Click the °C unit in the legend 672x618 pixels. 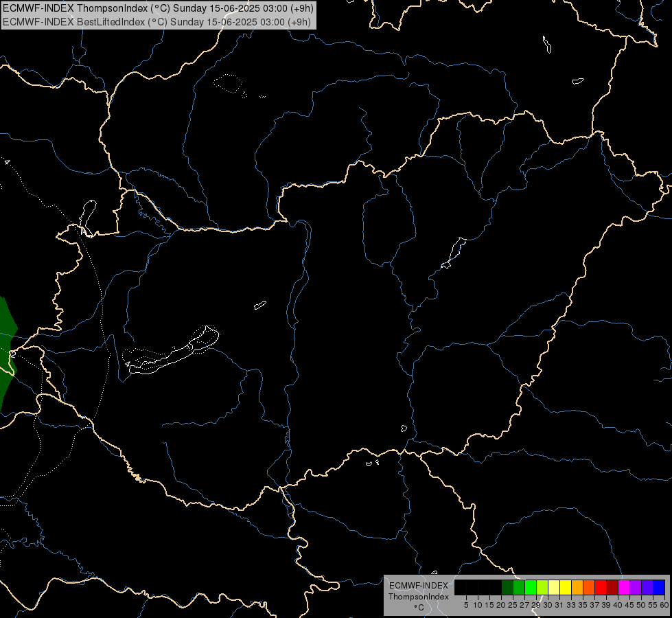pos(419,608)
